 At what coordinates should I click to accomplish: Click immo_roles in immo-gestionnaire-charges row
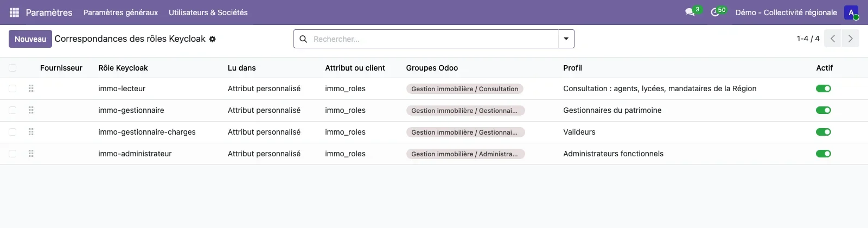coord(345,132)
